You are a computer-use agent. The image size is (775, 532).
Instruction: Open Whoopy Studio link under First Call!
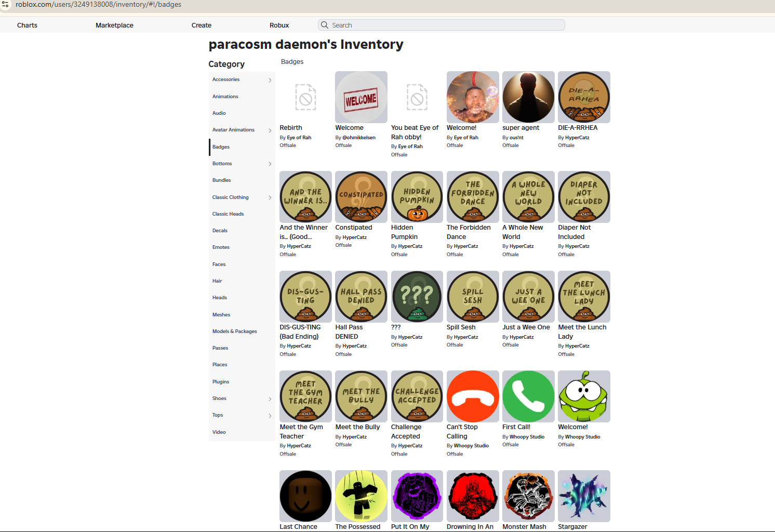527,437
